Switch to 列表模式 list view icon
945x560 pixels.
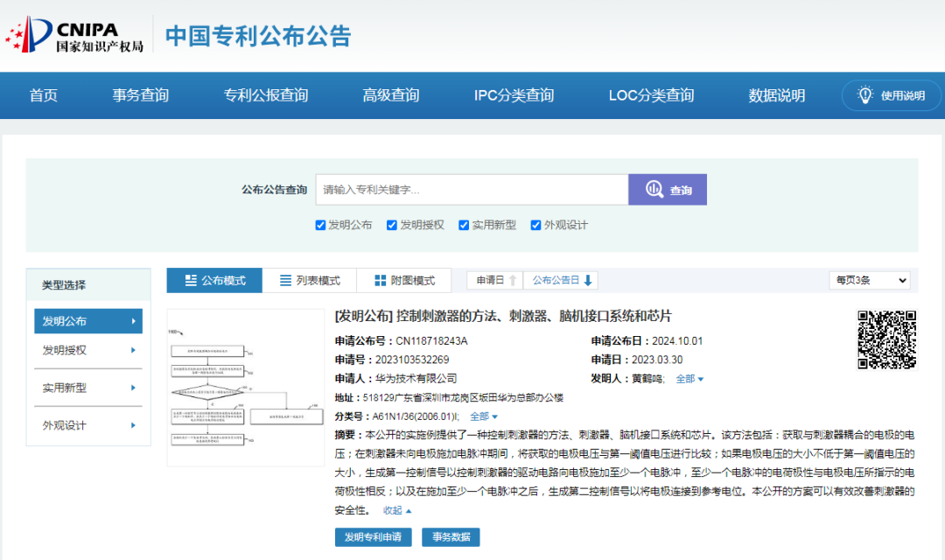click(x=285, y=281)
